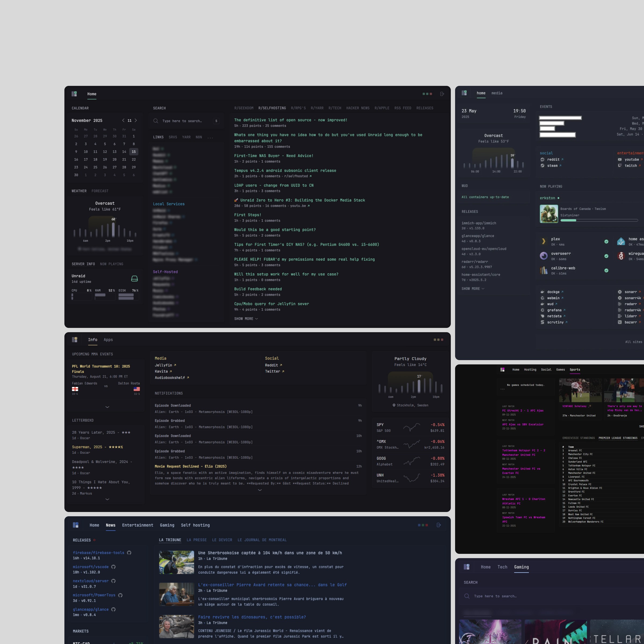Image resolution: width=644 pixels, height=644 pixels.
Task: Click the calibre-web books icon
Action: (x=544, y=270)
